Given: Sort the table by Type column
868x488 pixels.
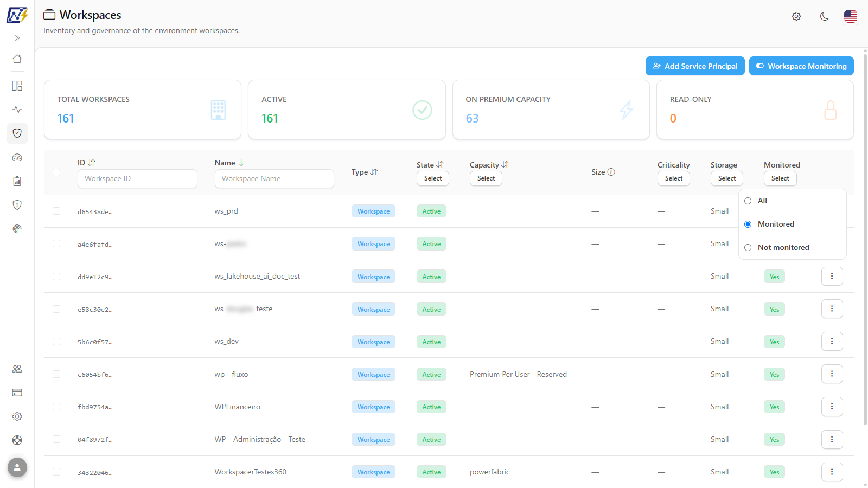Looking at the screenshot, I should (374, 172).
